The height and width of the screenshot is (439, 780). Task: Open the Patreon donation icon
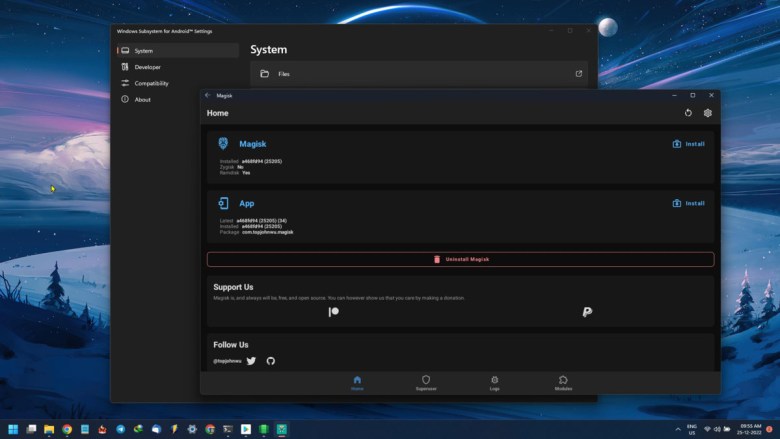coord(334,312)
